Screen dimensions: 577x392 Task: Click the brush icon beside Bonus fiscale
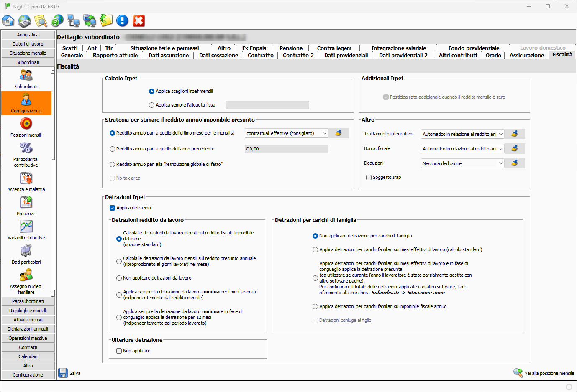point(515,148)
